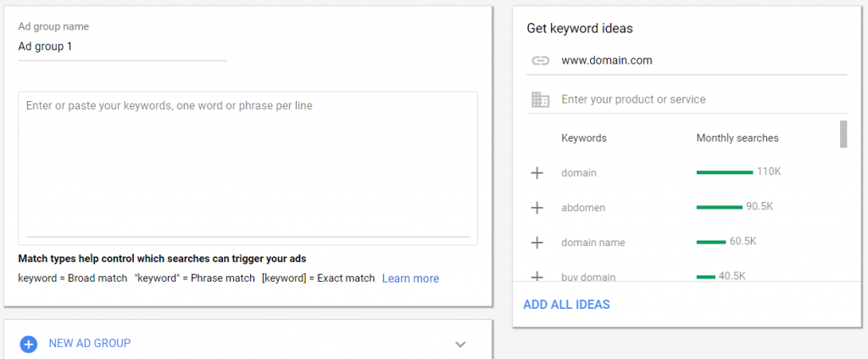Click the blue plus circle for New Ad Group
This screenshot has width=868, height=359.
29,344
